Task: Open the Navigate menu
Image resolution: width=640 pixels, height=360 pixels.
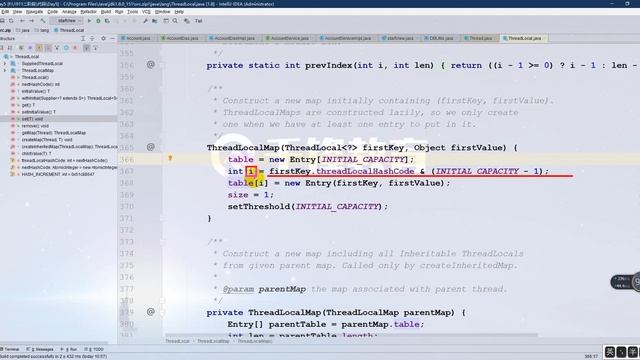Action: pyautogui.click(x=34, y=12)
